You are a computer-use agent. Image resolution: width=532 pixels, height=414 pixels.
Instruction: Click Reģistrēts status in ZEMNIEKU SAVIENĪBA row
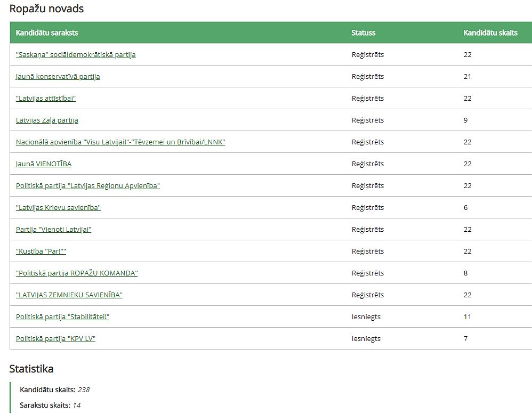pyautogui.click(x=368, y=295)
